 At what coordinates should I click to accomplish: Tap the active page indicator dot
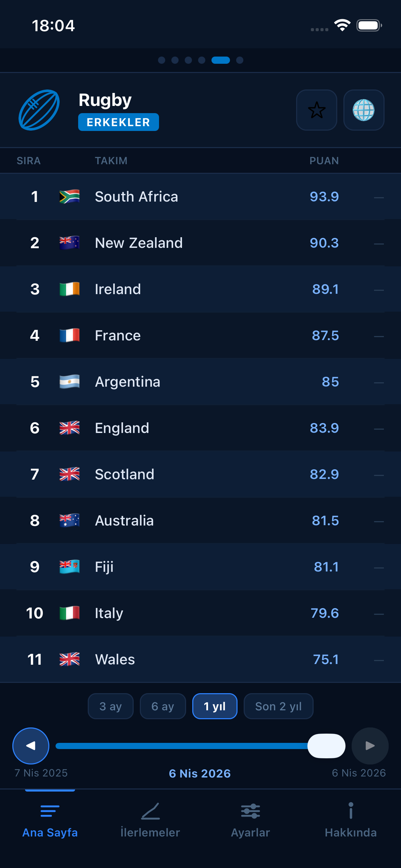[221, 60]
